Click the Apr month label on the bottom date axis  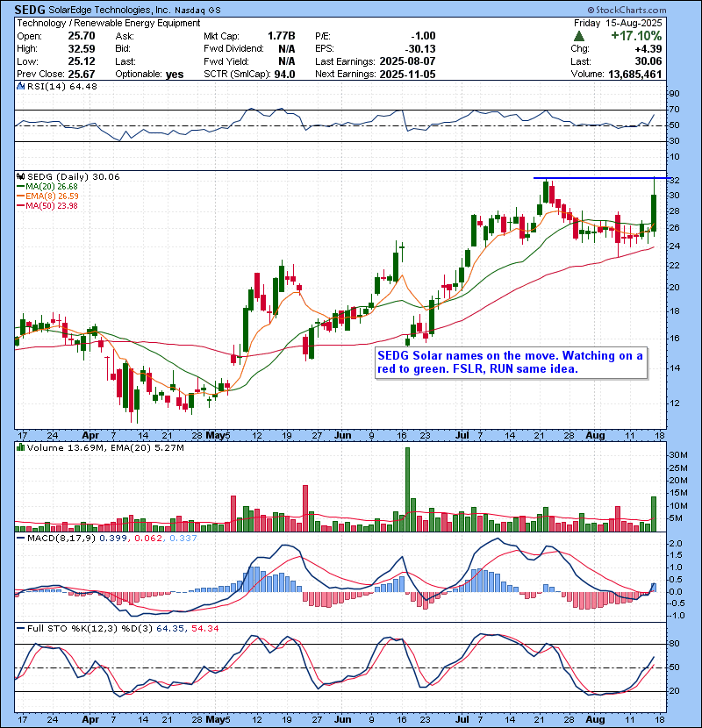point(90,720)
